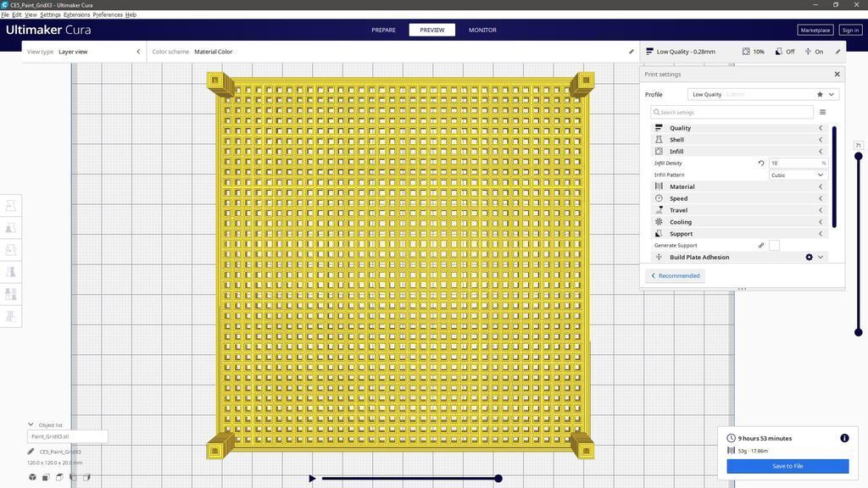Open setting visibility menu beside the search field
Screen dimensions: 868x488
(822, 111)
